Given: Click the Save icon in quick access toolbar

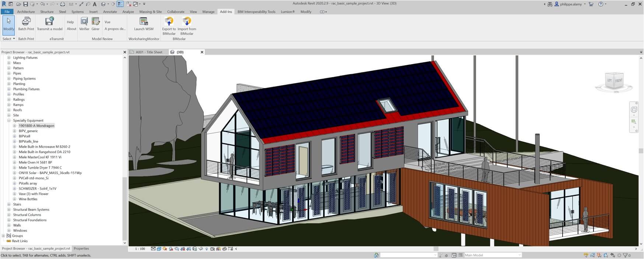Looking at the screenshot, I should tap(25, 4).
